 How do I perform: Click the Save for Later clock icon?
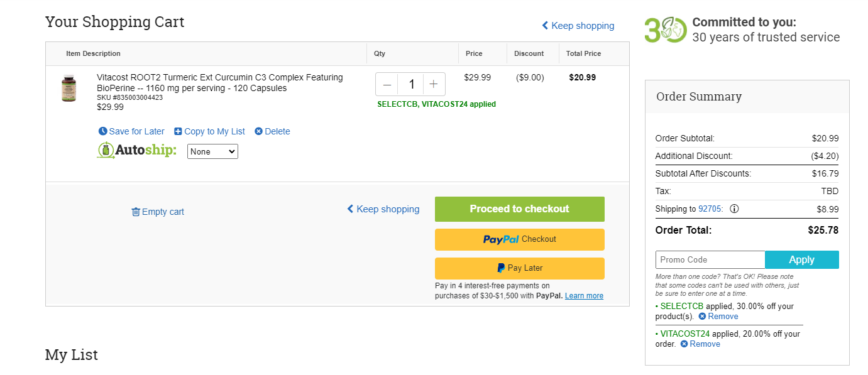point(103,131)
